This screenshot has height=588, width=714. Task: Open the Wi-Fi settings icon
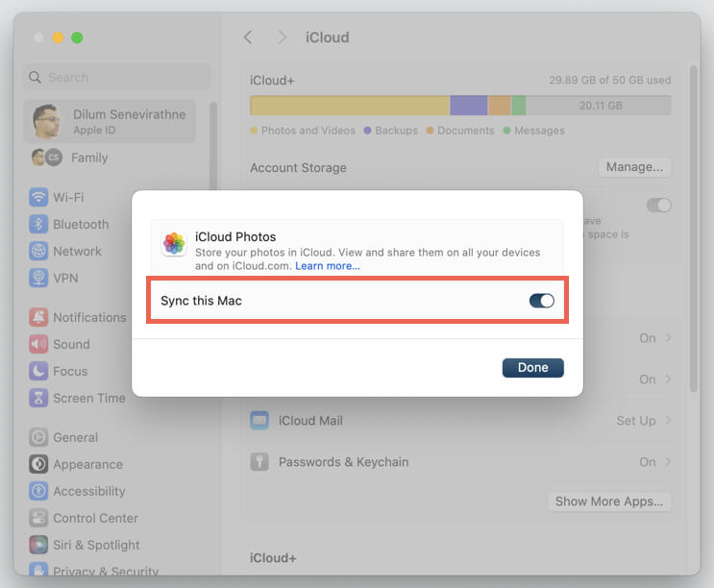pos(38,197)
